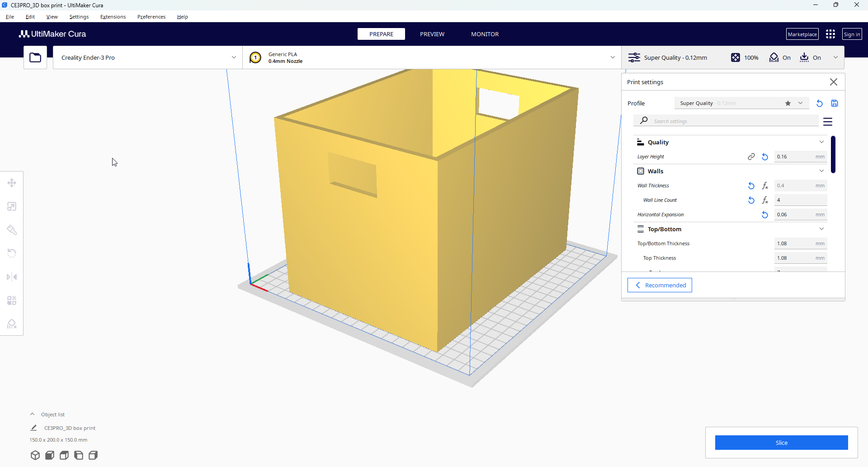Open the File menu

(10, 17)
